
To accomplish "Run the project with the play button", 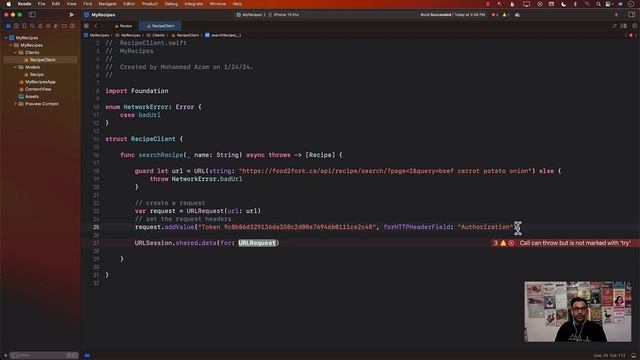I will [71, 15].
